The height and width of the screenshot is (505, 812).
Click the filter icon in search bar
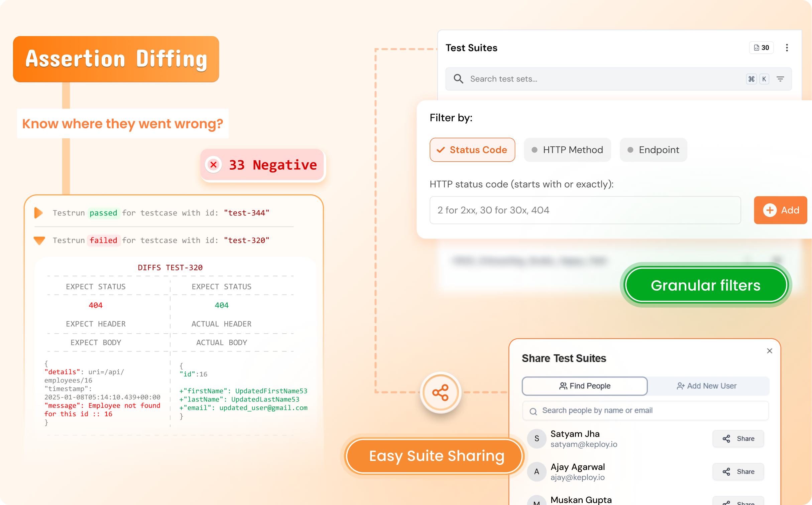780,79
